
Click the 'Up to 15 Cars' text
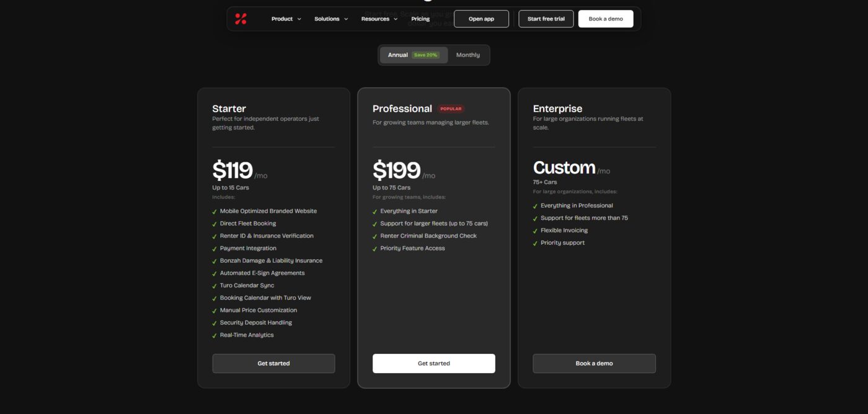[x=231, y=187]
